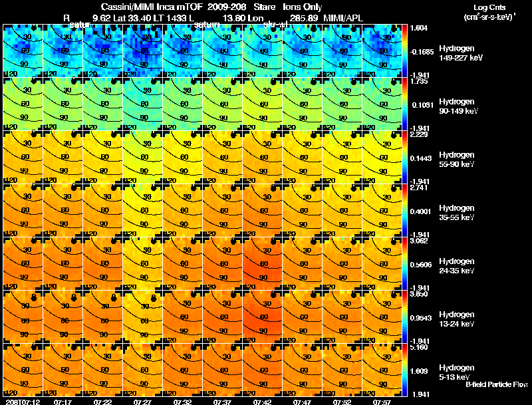Click the 'Hydrogen 149-227 keV' row label
Viewport: 532px width, 405px height.
point(461,53)
